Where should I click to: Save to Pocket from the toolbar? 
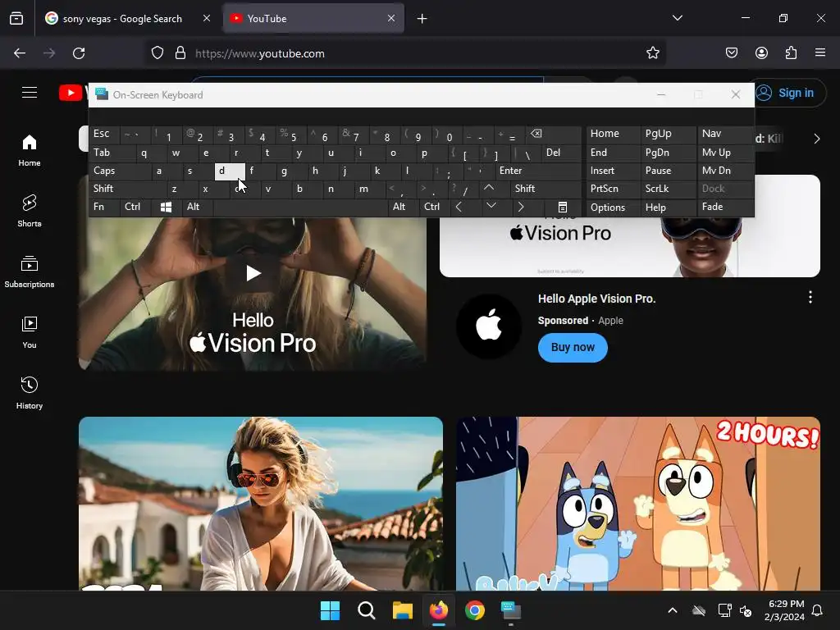[732, 53]
